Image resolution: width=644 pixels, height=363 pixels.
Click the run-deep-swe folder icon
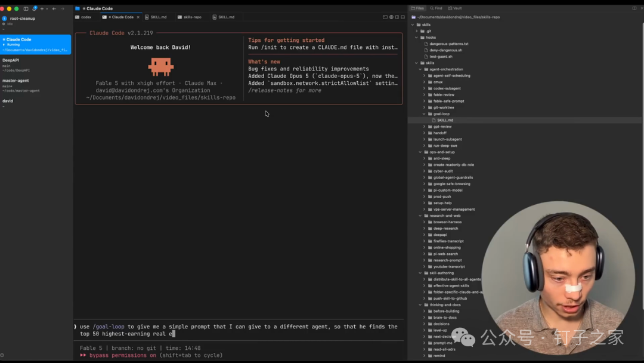point(430,146)
